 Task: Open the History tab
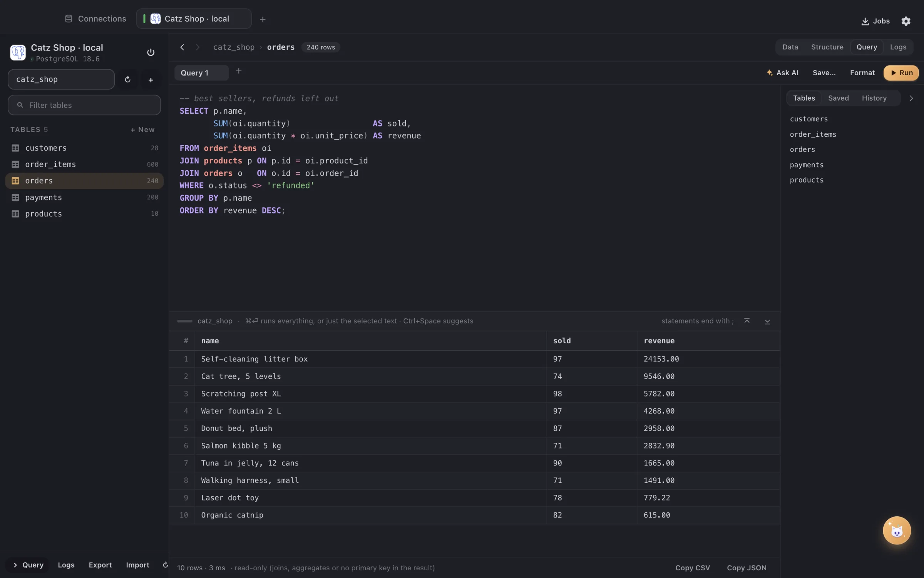[874, 98]
